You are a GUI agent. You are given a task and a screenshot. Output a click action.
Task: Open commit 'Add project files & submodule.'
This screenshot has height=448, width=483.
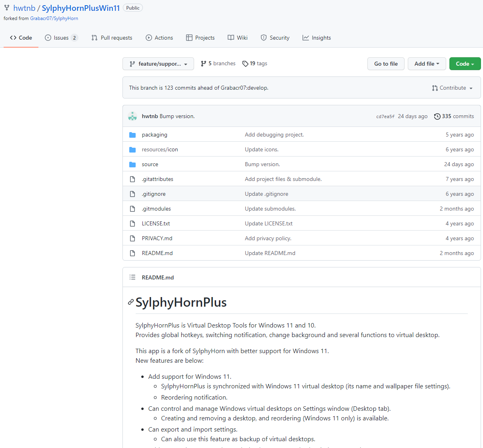pos(283,179)
